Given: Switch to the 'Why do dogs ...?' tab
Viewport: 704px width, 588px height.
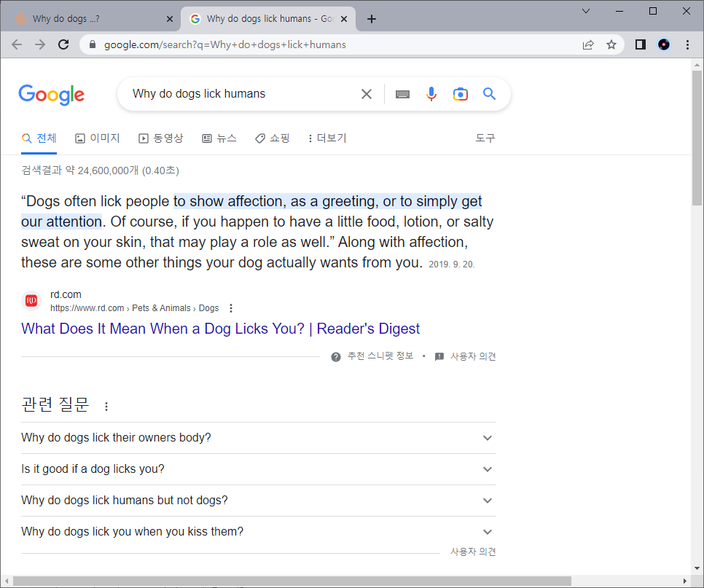Looking at the screenshot, I should 89,19.
